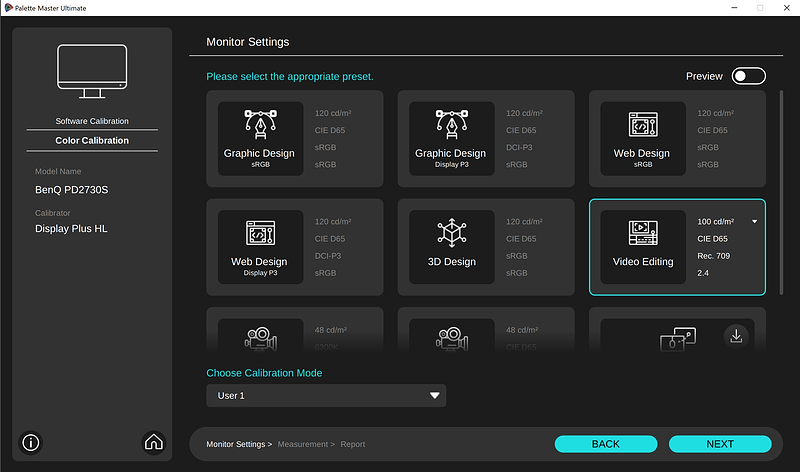Click the Report breadcrumb step
800x472 pixels.
coord(353,444)
